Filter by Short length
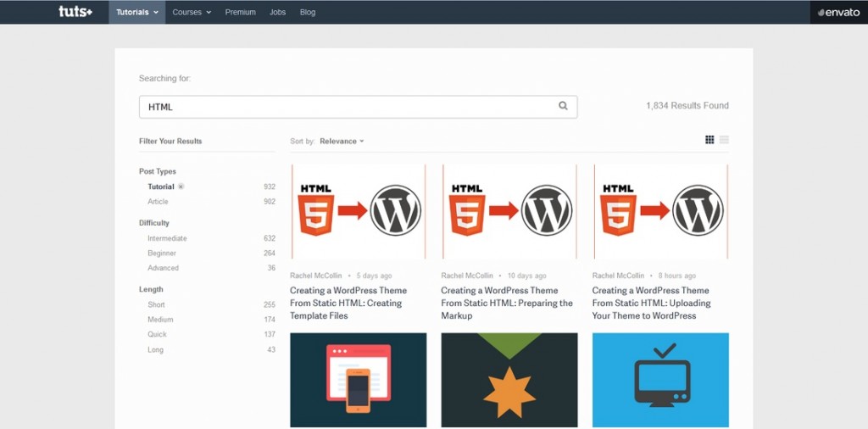 (156, 304)
